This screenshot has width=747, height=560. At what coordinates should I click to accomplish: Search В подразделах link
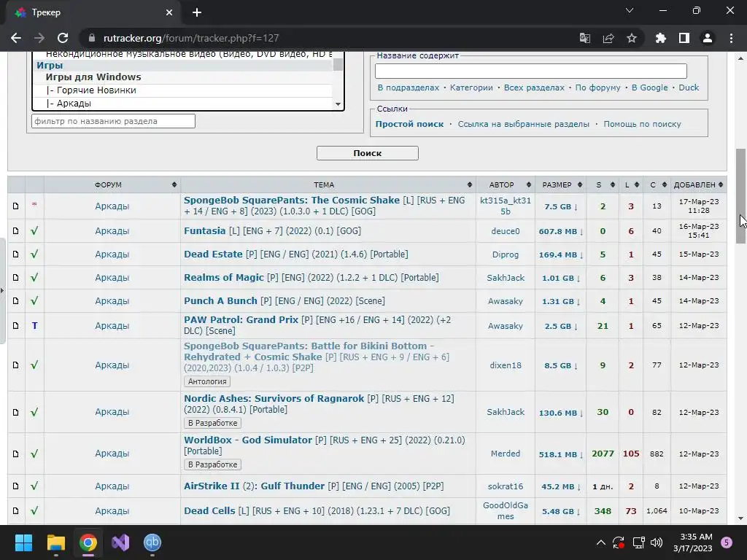click(x=409, y=87)
